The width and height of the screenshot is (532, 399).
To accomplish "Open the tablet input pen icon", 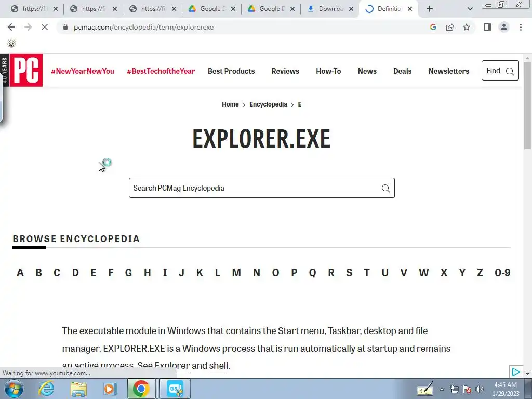I will pyautogui.click(x=425, y=389).
